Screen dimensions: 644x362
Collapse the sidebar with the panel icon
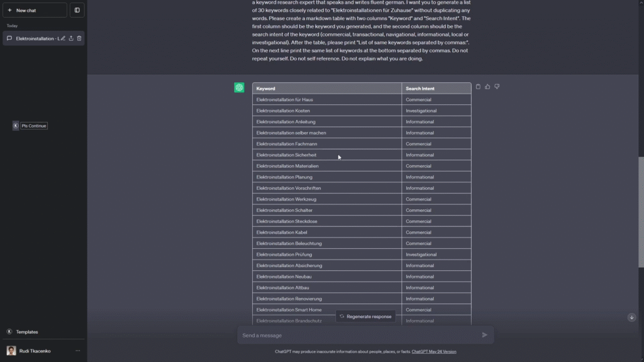(x=77, y=10)
